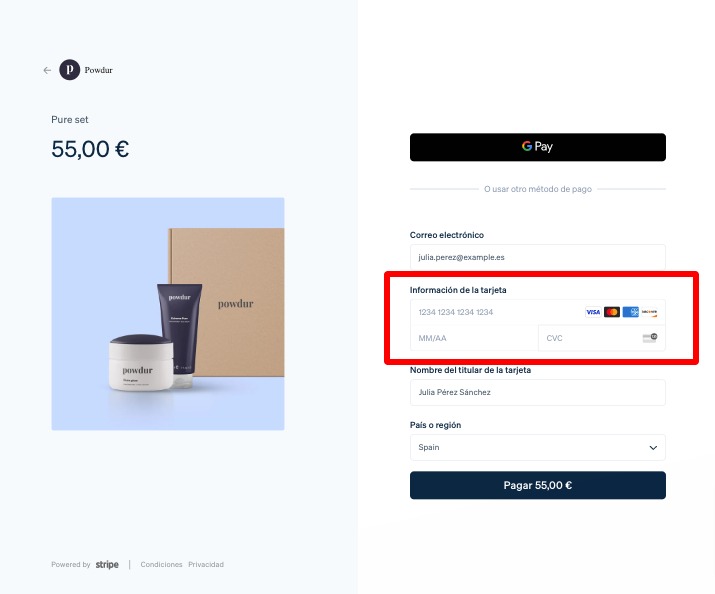Image resolution: width=715 pixels, height=594 pixels.
Task: Click the back arrow next to Powdur
Action: pos(47,70)
